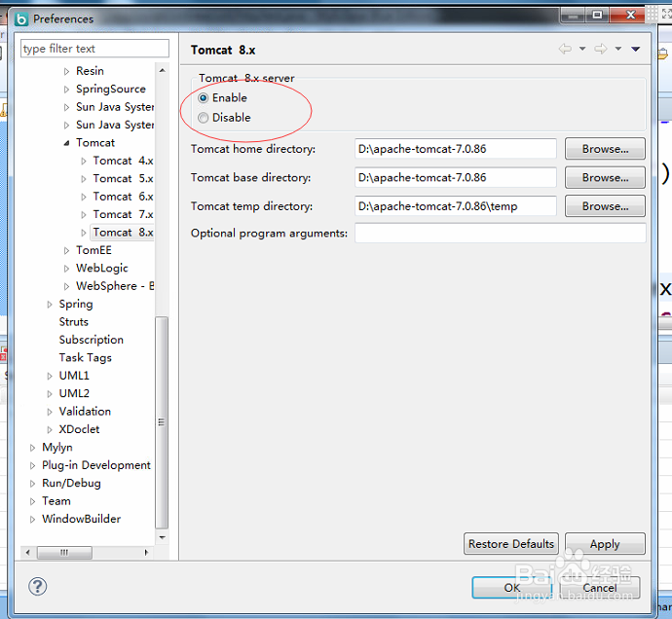Expand the Tomcat 7.x node
The image size is (672, 619).
(84, 215)
